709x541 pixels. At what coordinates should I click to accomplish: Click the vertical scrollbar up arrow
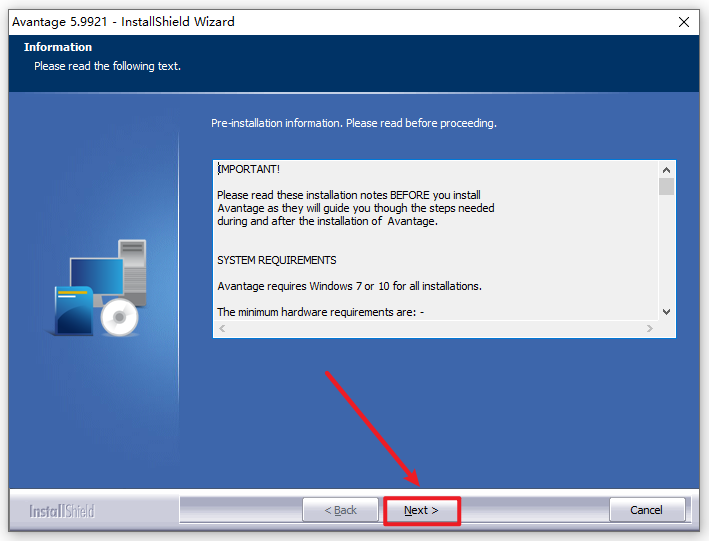(666, 169)
